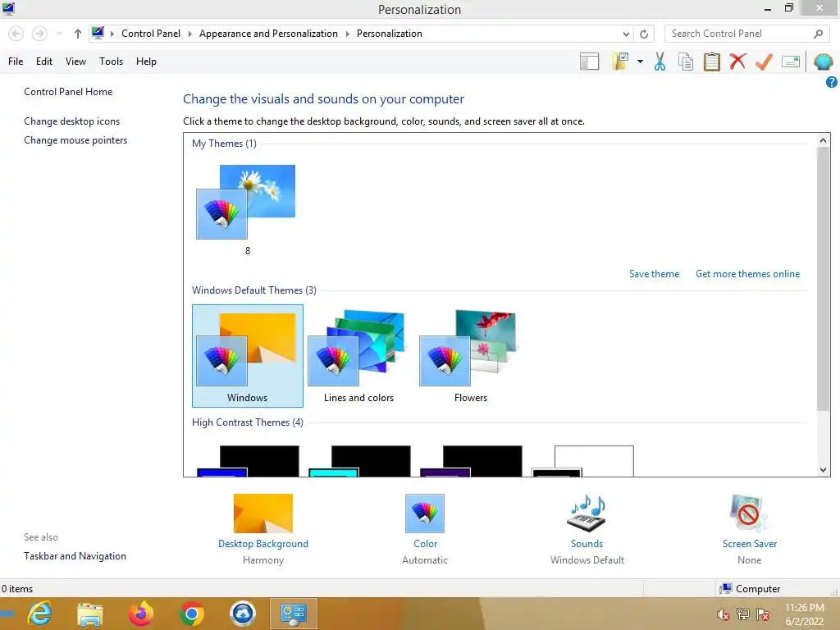Expand the address bar history dropdown
The image size is (840, 630).
pos(626,34)
